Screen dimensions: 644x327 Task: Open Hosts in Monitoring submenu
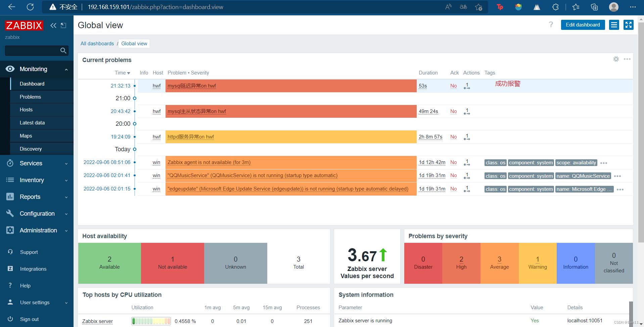pyautogui.click(x=42, y=110)
